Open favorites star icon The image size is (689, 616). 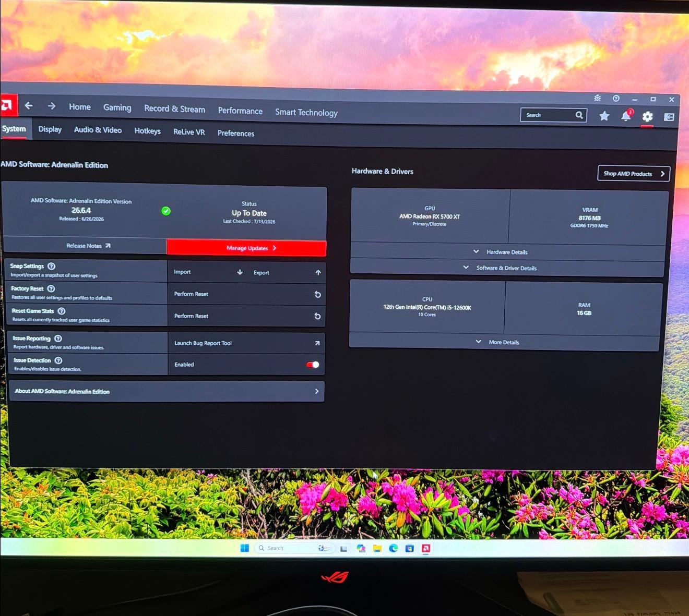(x=604, y=116)
